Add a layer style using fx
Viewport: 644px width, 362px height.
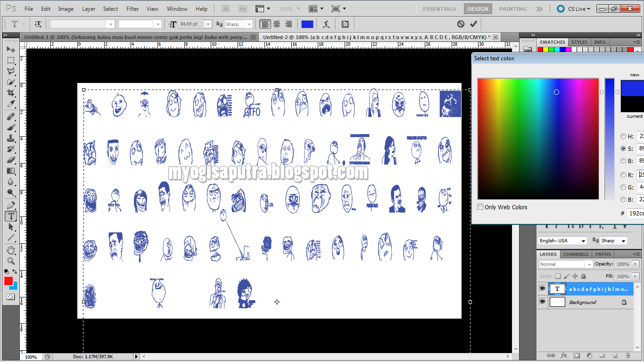[x=563, y=355]
